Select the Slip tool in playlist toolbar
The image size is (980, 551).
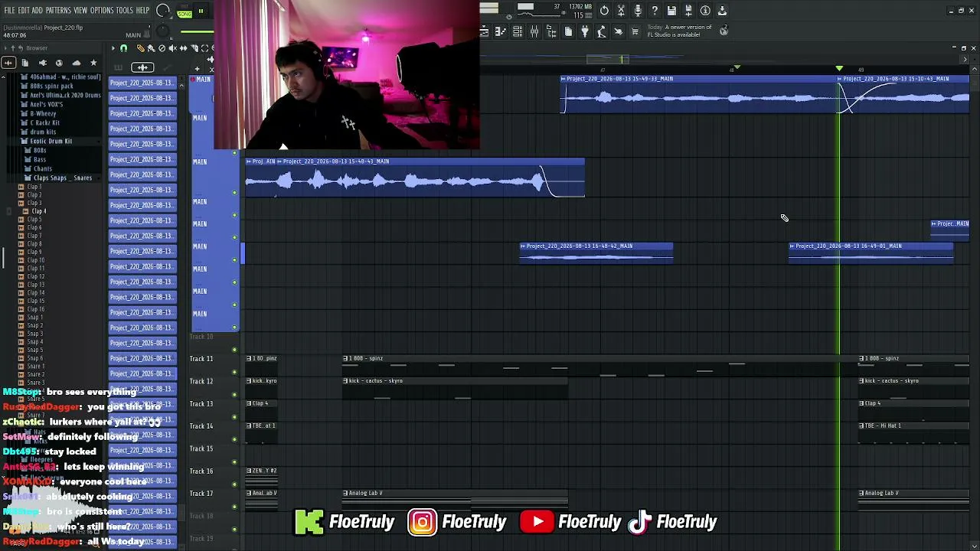(183, 48)
